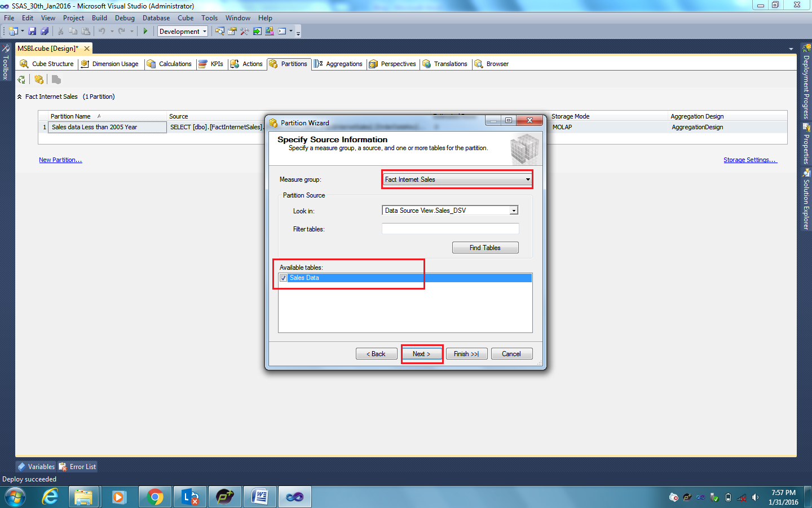Click the green arrow Start Page icon
The image size is (812, 508).
point(257,31)
